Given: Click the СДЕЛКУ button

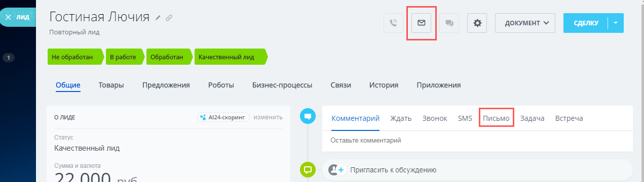Looking at the screenshot, I should coord(586,23).
